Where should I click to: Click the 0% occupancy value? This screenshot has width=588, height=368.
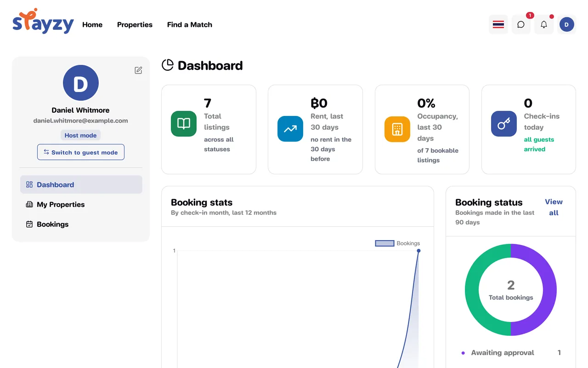coord(426,103)
